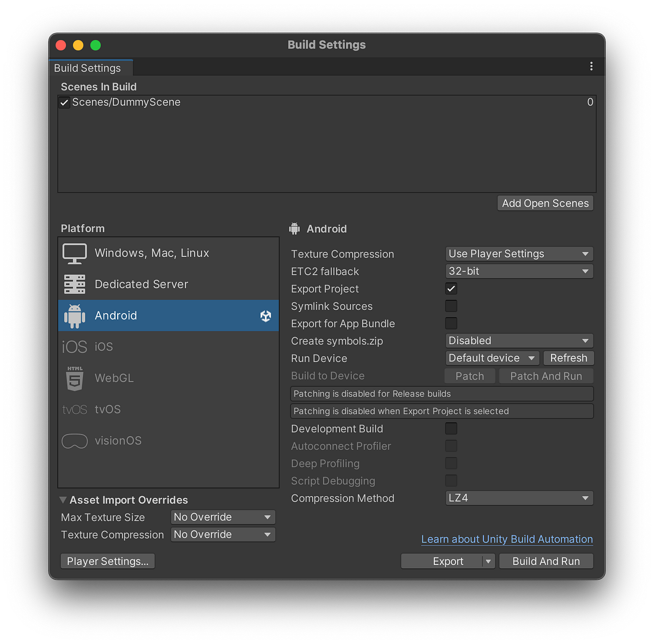This screenshot has width=654, height=644.
Task: Click the iOS platform icon
Action: pyautogui.click(x=74, y=346)
